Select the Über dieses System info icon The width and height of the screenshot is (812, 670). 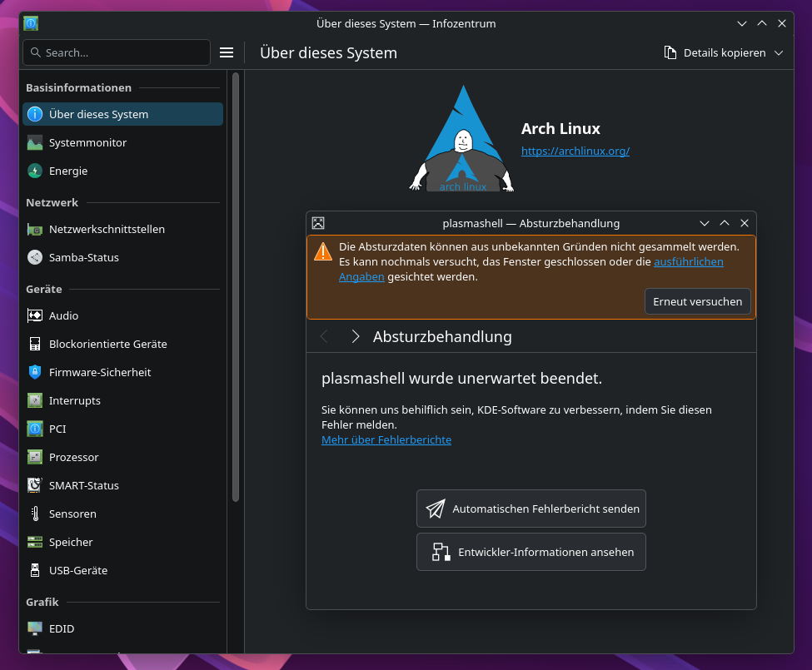[x=35, y=114]
